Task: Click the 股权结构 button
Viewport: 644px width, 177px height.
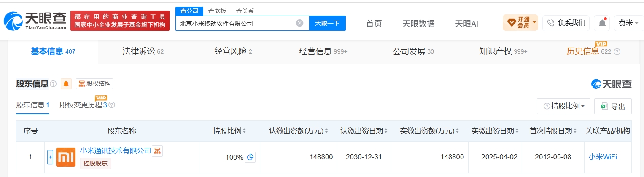Action: click(x=94, y=84)
